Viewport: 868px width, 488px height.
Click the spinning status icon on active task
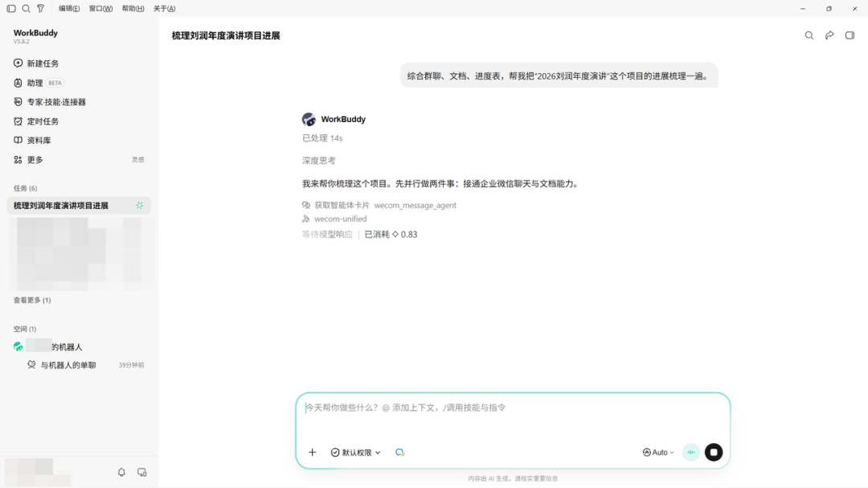[x=140, y=206]
